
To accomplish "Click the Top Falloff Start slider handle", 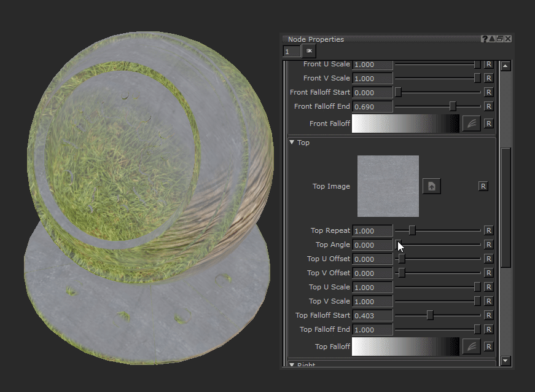I will pyautogui.click(x=430, y=315).
